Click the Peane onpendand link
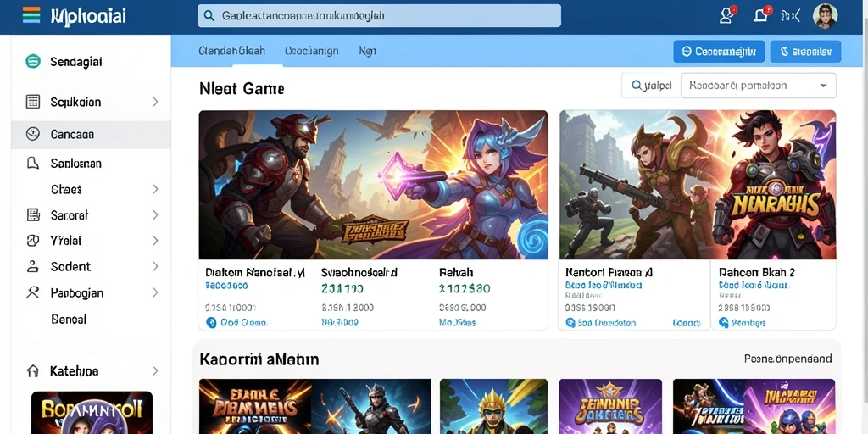Viewport: 868px width, 434px height. pos(787,359)
